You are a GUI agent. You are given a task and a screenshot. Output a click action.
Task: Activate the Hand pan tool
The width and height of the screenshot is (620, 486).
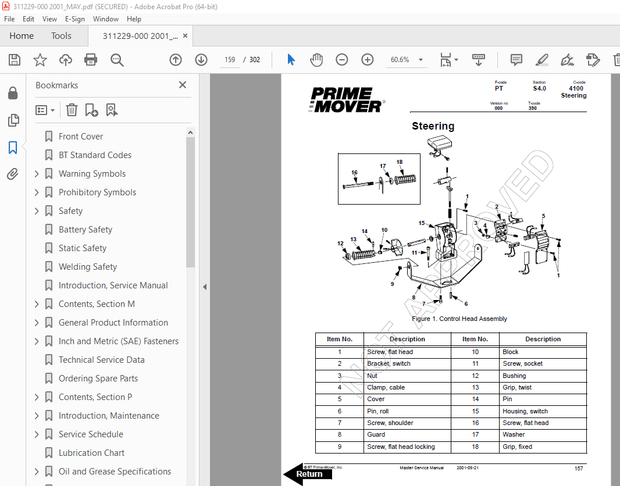pyautogui.click(x=316, y=60)
